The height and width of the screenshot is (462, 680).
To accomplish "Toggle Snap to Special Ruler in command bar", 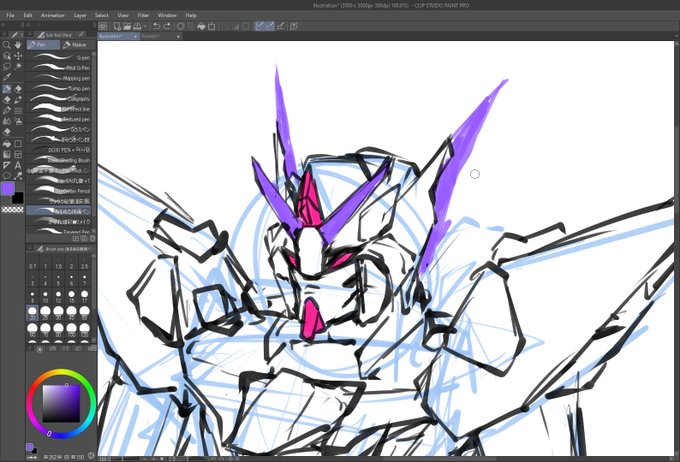I will (270, 26).
